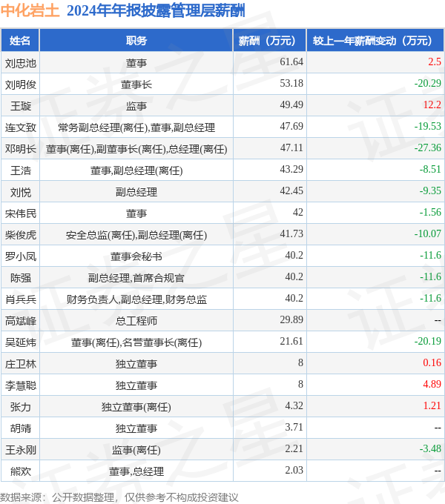Click the salary value 47.11
This screenshot has width=445, height=504.
(291, 147)
